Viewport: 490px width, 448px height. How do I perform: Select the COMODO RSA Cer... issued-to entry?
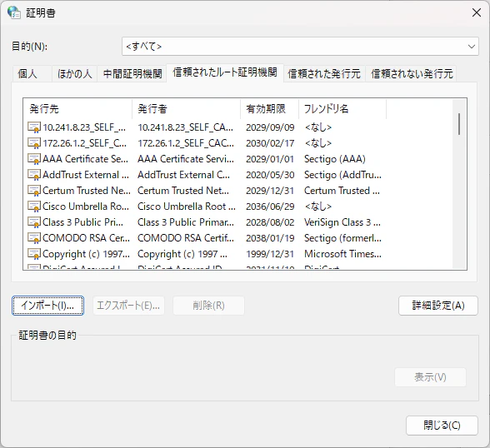pyautogui.click(x=86, y=238)
